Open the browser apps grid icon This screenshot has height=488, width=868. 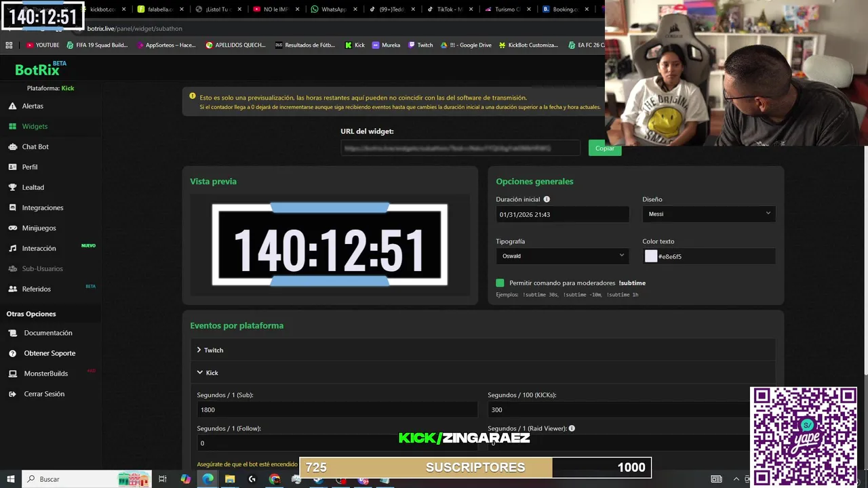9,45
